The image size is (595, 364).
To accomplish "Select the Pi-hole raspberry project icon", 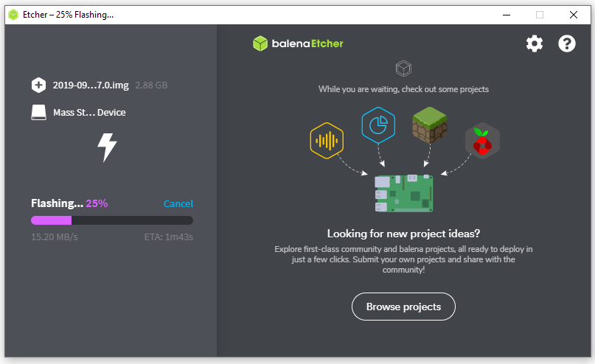I will click(x=482, y=141).
